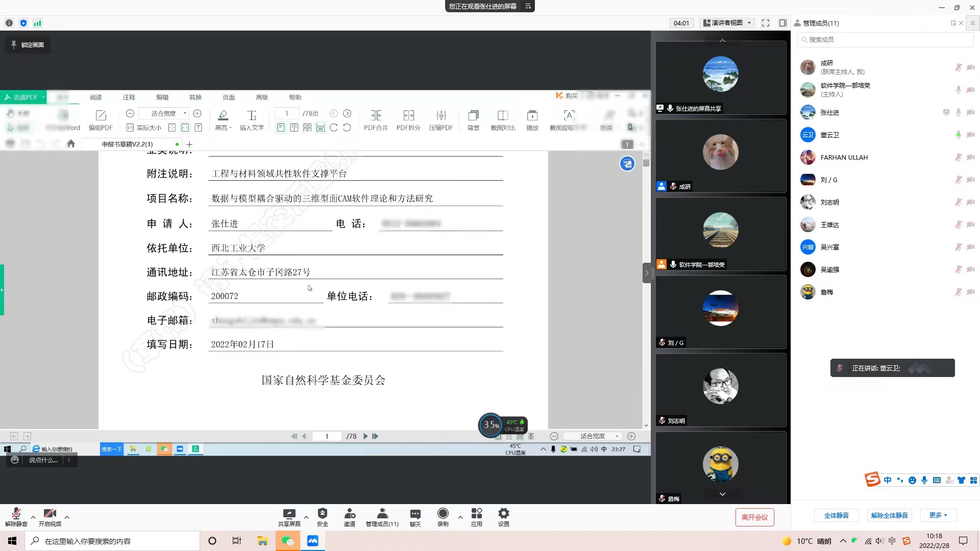Open the speaker view dropdown
The image size is (980, 551).
727,23
